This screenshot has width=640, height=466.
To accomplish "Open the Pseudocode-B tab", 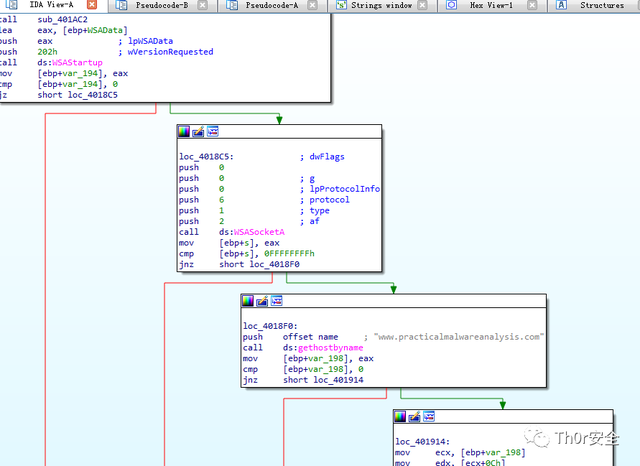I will point(162,5).
